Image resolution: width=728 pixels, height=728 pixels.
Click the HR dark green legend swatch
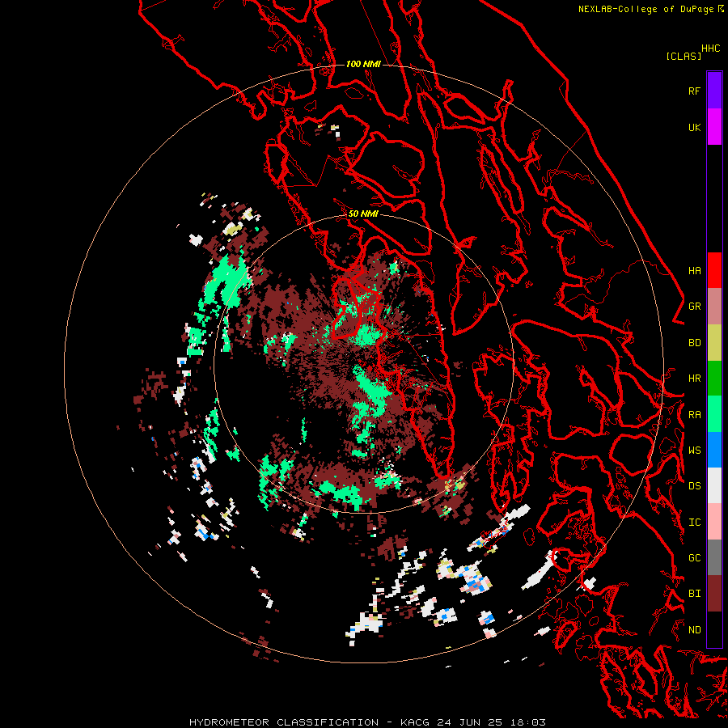click(x=714, y=379)
